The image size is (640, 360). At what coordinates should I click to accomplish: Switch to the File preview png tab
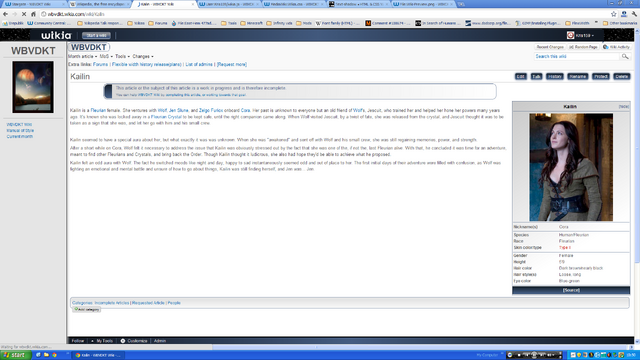[x=424, y=4]
